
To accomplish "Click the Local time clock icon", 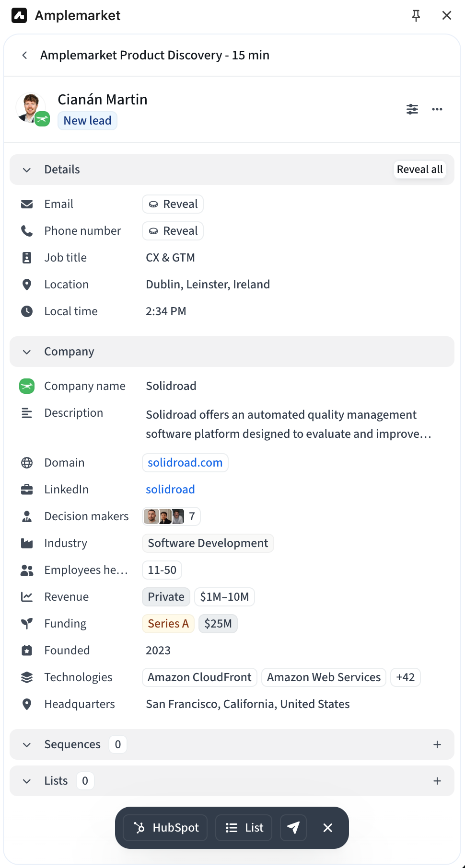I will [x=27, y=311].
